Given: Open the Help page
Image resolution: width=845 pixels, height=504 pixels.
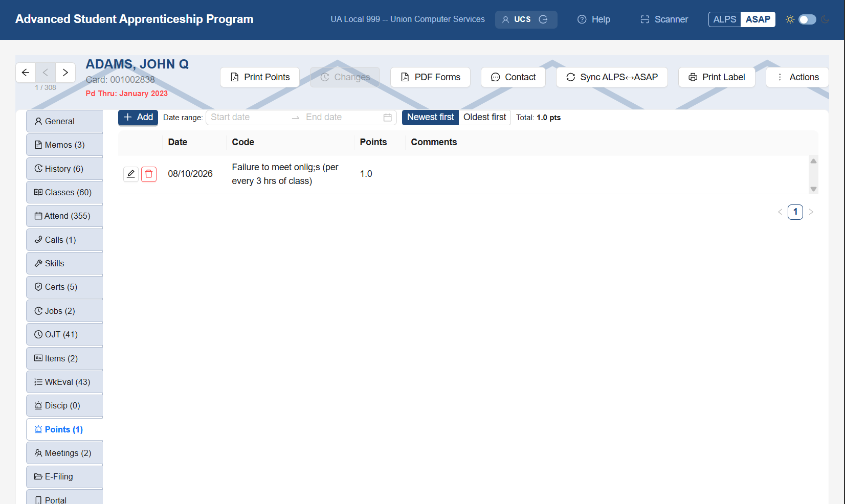Looking at the screenshot, I should [594, 19].
